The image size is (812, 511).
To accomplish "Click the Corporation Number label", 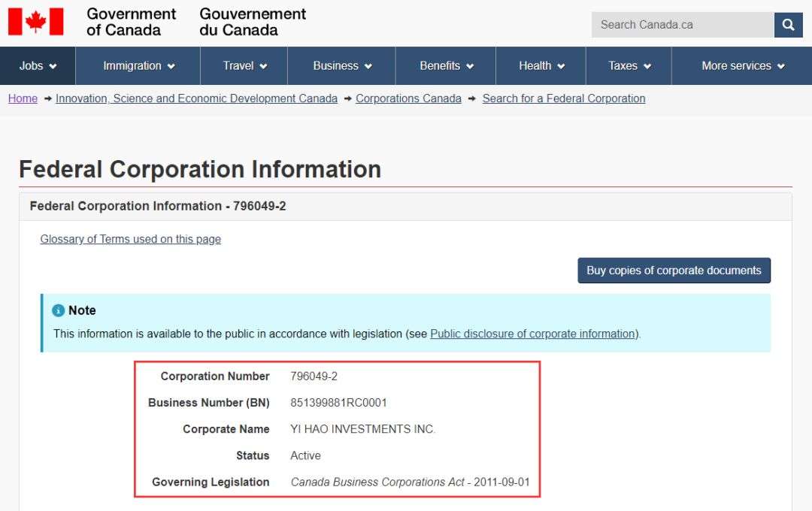I will pos(215,376).
